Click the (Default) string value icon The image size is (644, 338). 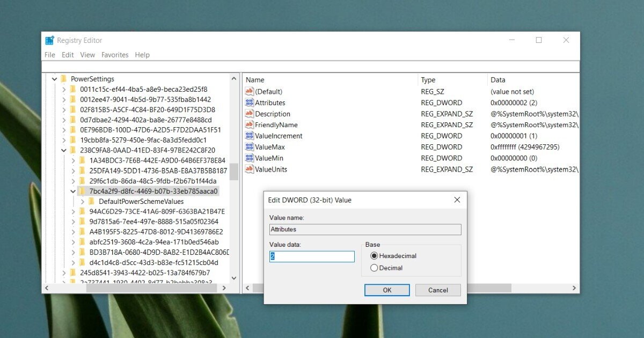249,92
